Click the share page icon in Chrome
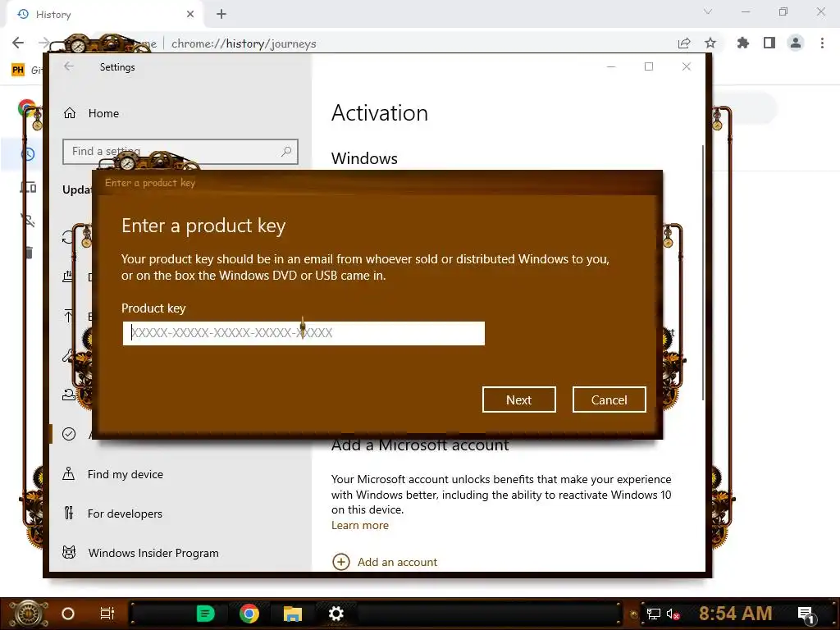Image resolution: width=840 pixels, height=630 pixels. point(684,43)
